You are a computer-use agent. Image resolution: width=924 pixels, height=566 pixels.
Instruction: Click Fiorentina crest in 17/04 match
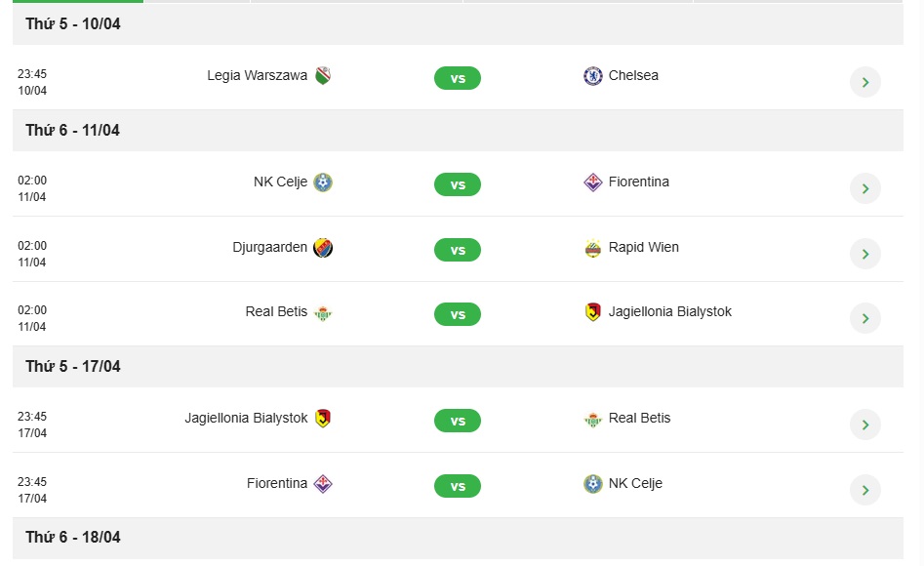click(x=323, y=483)
